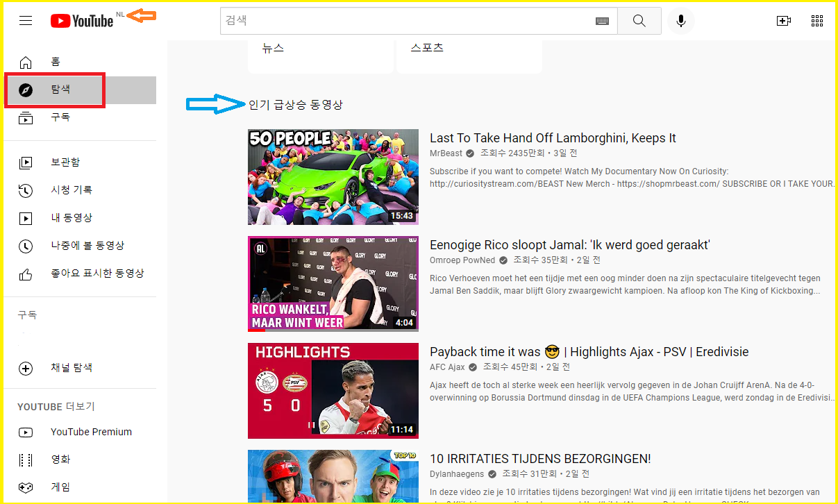Click the YouTube Premium icon
838x504 pixels.
[x=26, y=432]
